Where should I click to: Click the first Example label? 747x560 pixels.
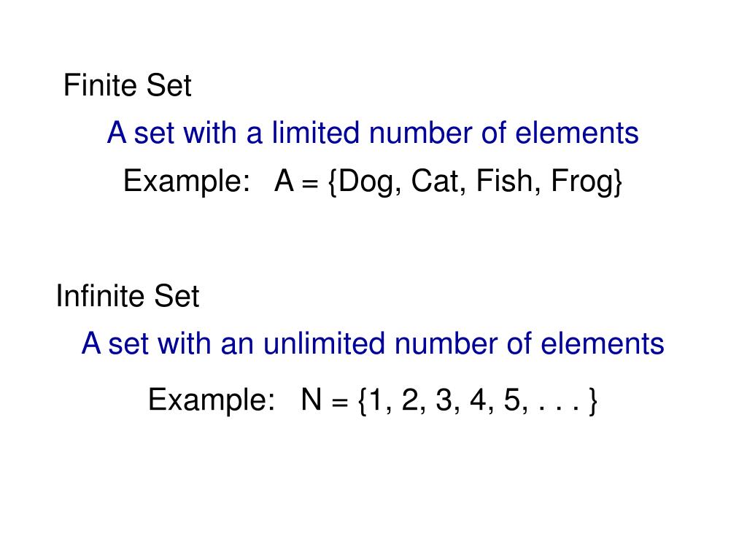point(187,182)
